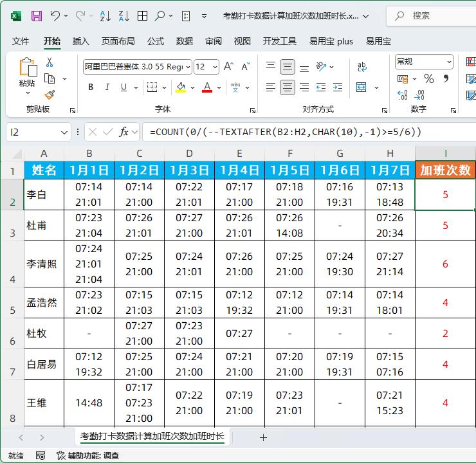The image size is (476, 463).
Task: Toggle center horizontal alignment
Action: point(288,87)
